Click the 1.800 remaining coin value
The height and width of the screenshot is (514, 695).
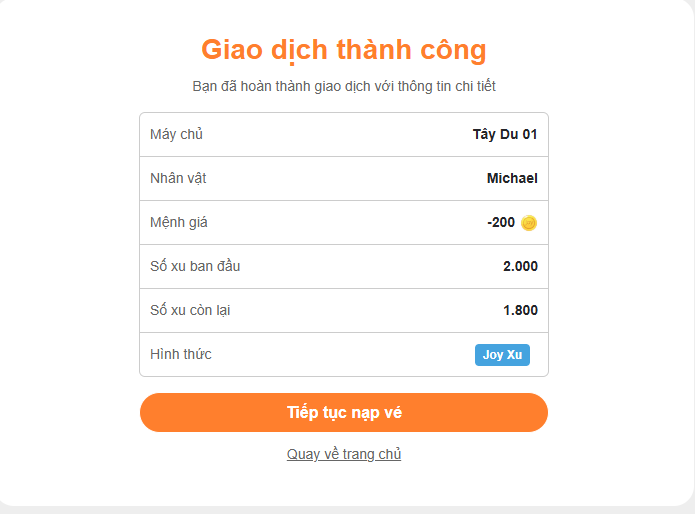click(520, 311)
